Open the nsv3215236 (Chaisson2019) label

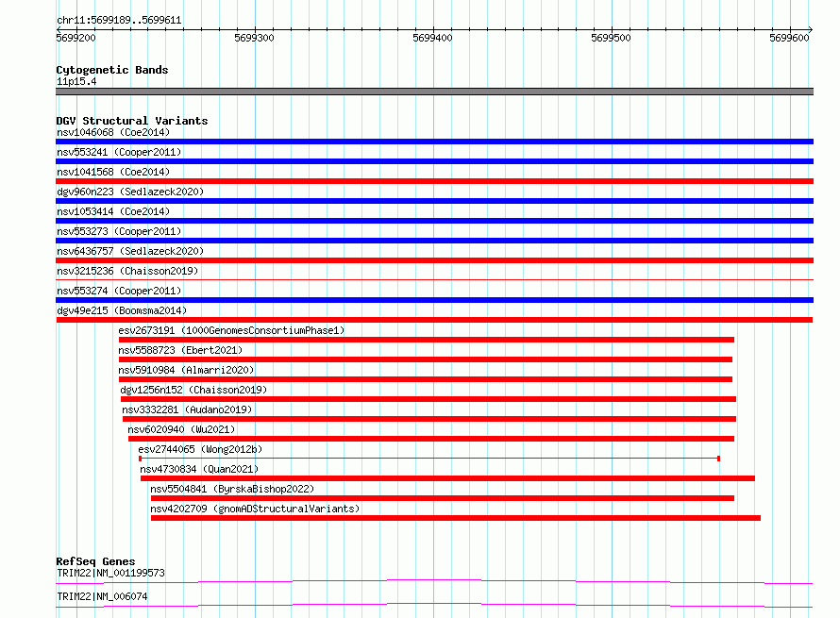pyautogui.click(x=127, y=271)
